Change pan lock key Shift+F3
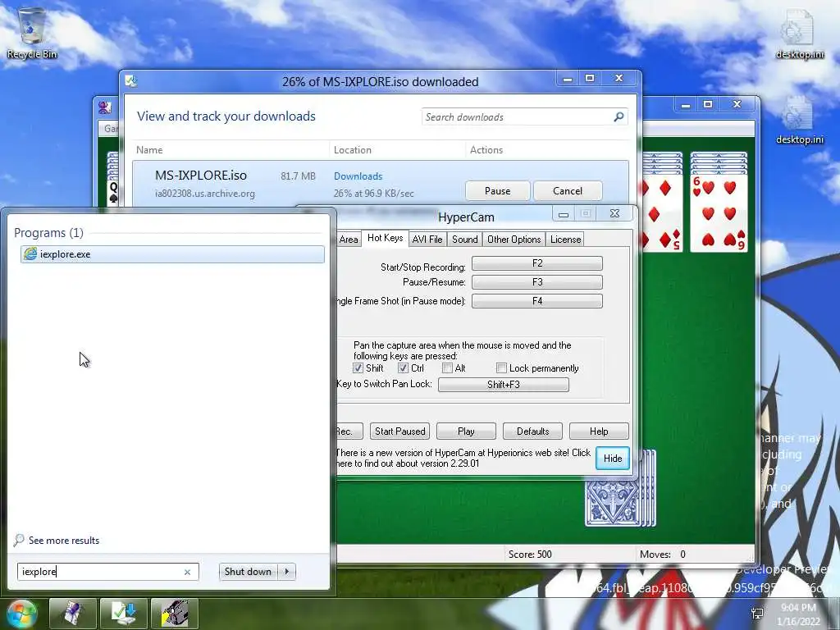The image size is (840, 630). point(503,385)
